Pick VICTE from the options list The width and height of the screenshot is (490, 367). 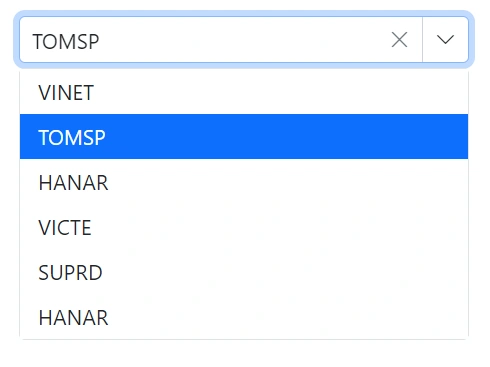click(x=244, y=227)
